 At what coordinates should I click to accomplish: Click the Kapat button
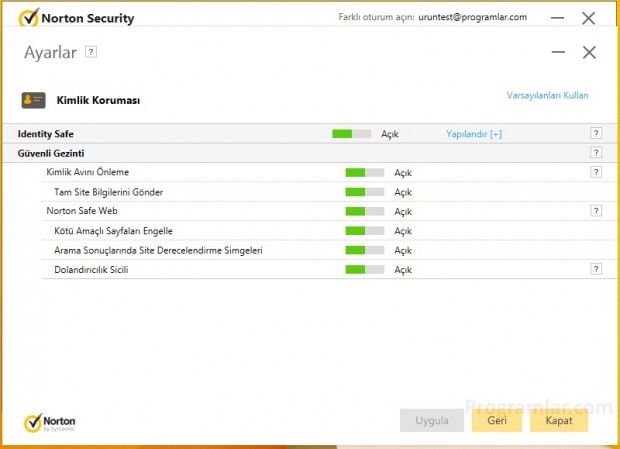[559, 420]
